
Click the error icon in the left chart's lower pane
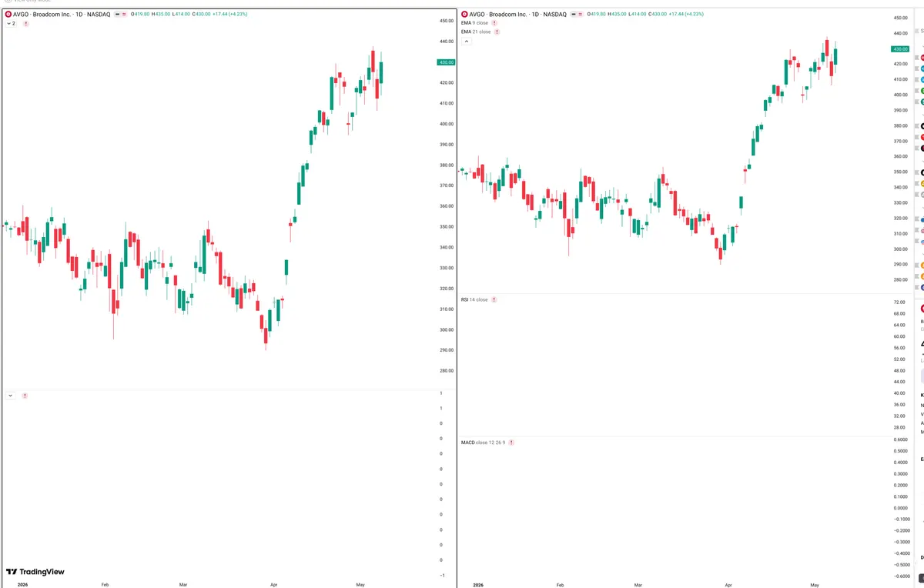(x=25, y=396)
